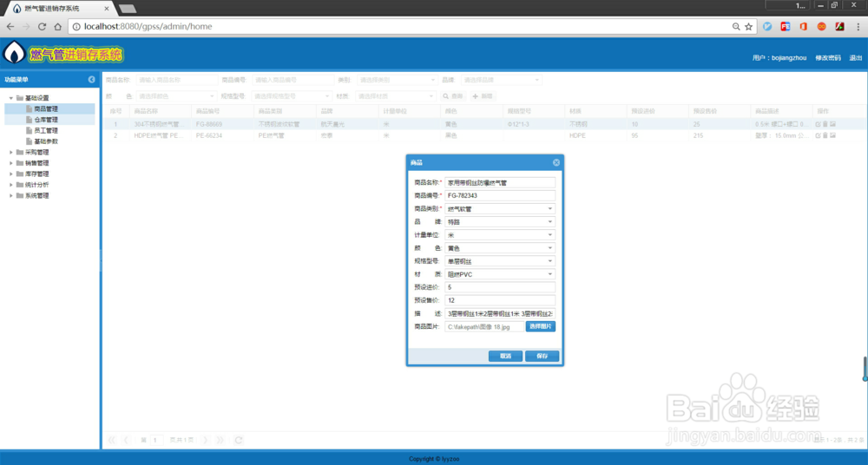Reload the page with the refresh icon
This screenshot has width=868, height=465.
pos(42,27)
